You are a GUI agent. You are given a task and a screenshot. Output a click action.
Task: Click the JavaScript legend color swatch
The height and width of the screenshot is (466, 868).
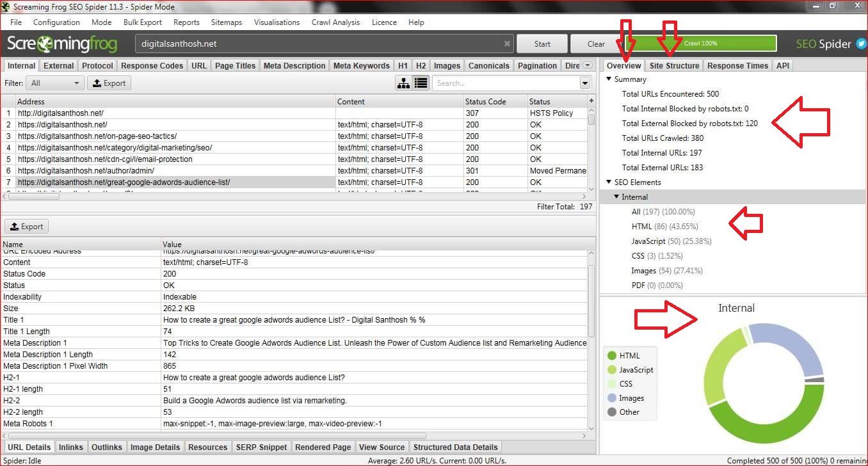(612, 370)
